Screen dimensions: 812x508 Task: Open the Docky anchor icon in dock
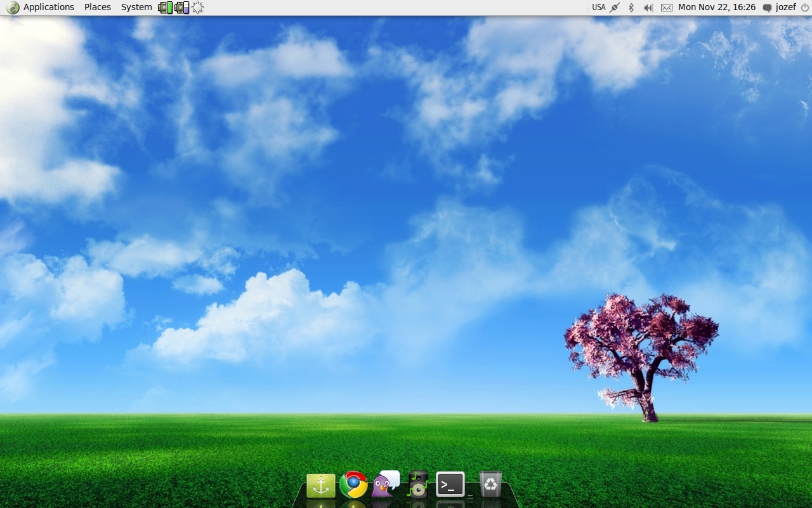tap(321, 486)
